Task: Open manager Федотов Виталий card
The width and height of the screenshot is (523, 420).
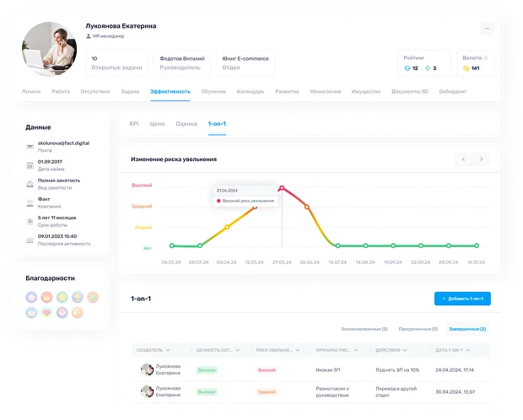Action: click(x=182, y=63)
